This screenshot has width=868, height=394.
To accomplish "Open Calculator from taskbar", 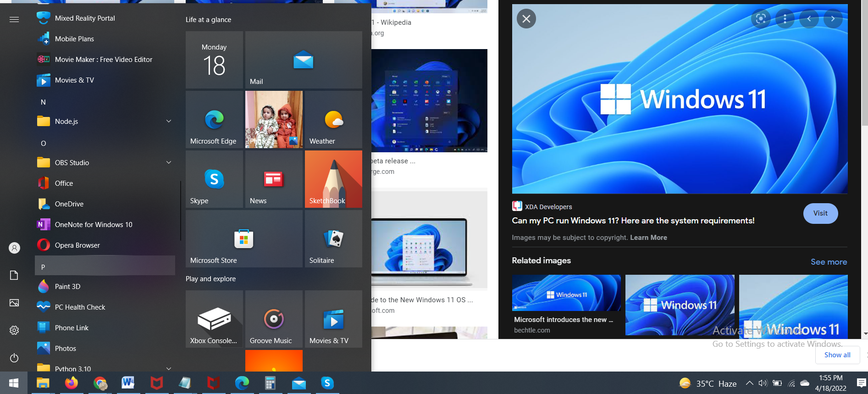I will pos(271,383).
